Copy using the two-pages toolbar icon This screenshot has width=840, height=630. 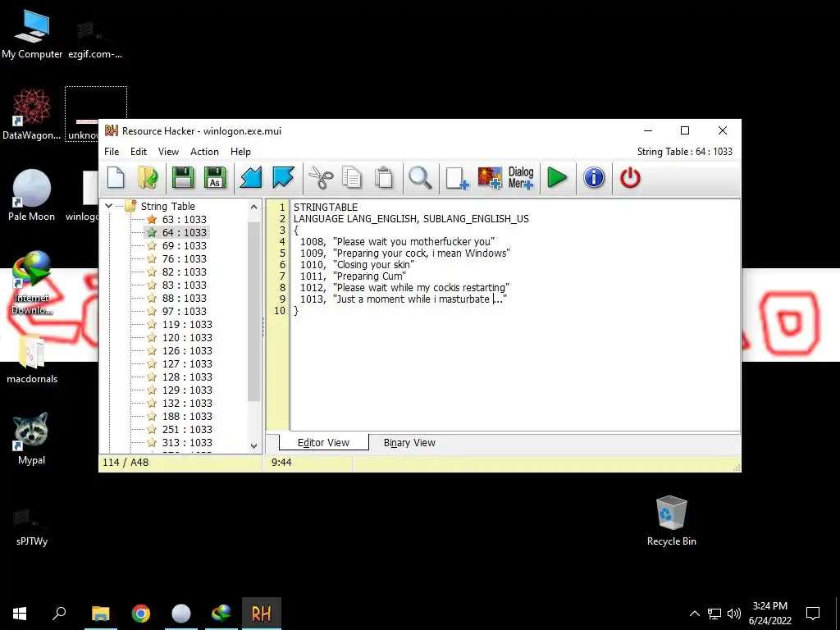click(x=352, y=178)
